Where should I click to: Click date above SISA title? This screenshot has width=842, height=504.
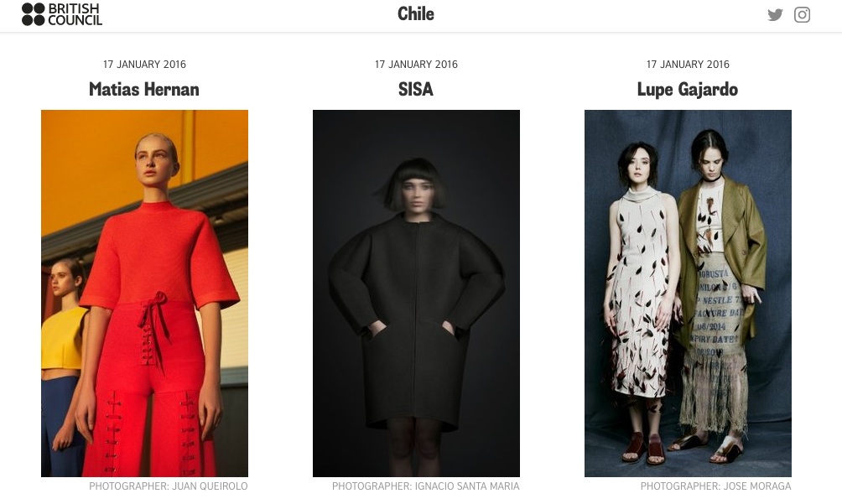coord(416,65)
